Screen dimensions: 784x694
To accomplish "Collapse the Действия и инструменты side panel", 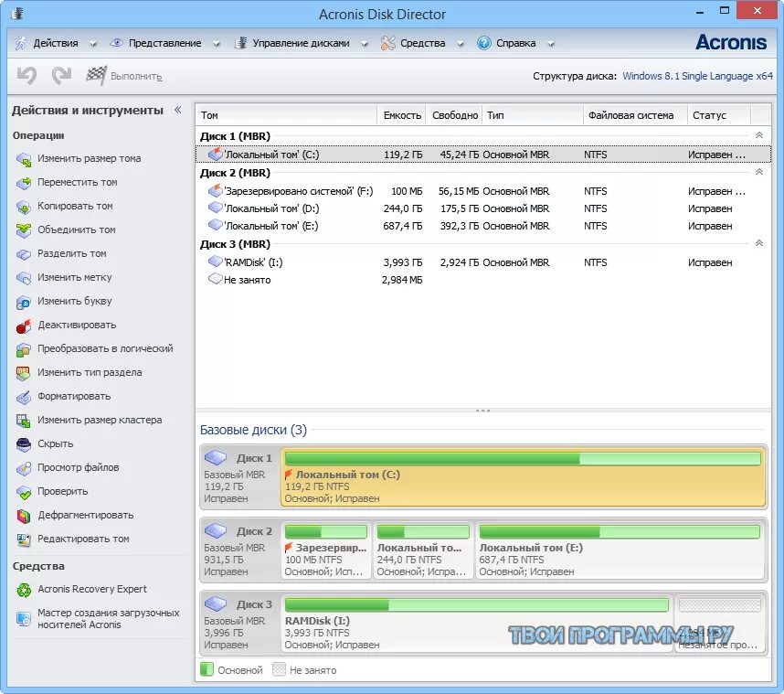I will [178, 110].
